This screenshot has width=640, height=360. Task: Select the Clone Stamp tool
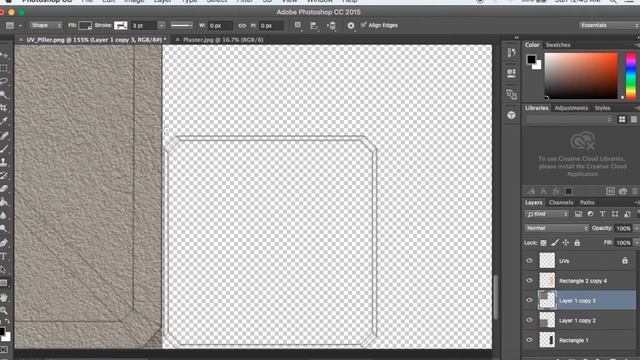tap(4, 162)
